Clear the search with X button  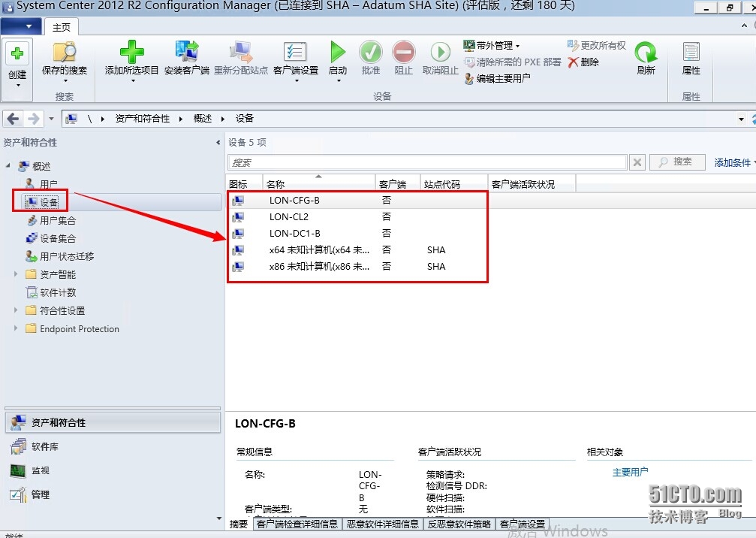coord(637,162)
